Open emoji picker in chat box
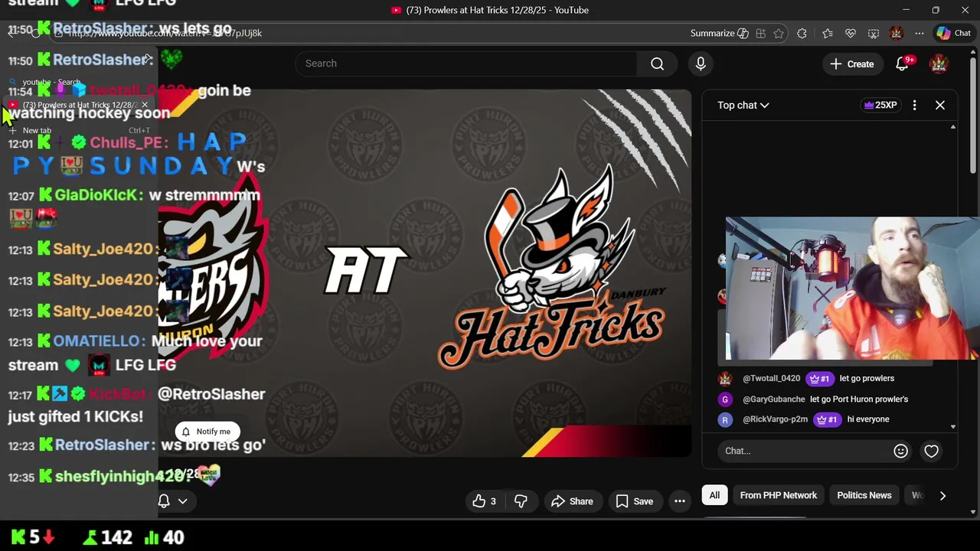 click(900, 452)
